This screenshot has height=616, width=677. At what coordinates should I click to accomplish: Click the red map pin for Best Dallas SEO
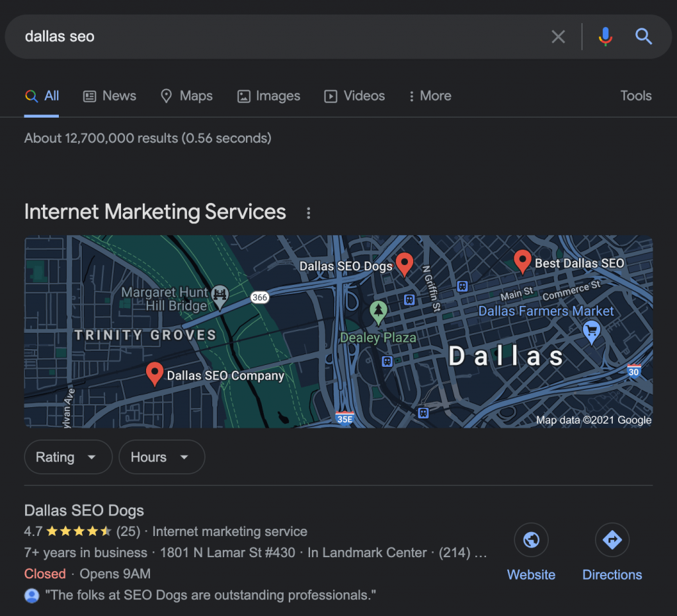(522, 260)
